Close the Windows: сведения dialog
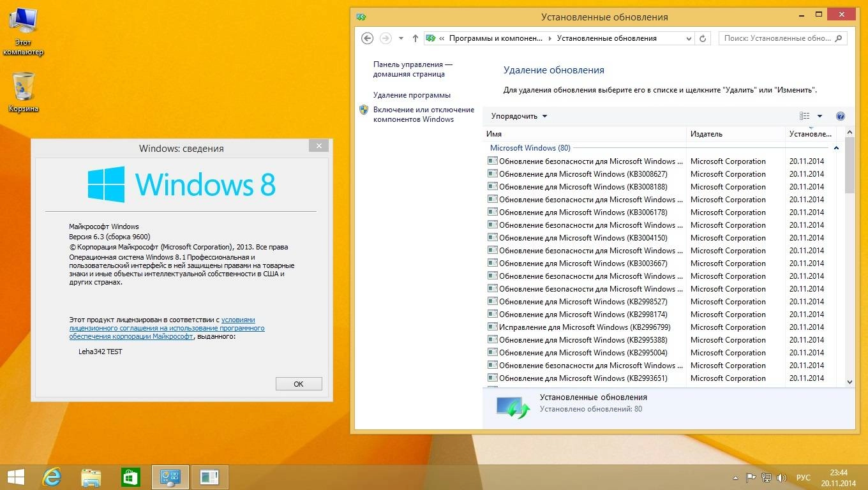This screenshot has height=490, width=868. pos(318,146)
